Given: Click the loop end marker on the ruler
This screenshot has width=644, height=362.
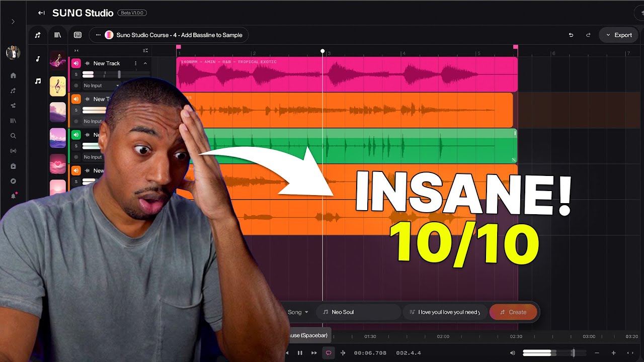Looking at the screenshot, I should coord(515,47).
